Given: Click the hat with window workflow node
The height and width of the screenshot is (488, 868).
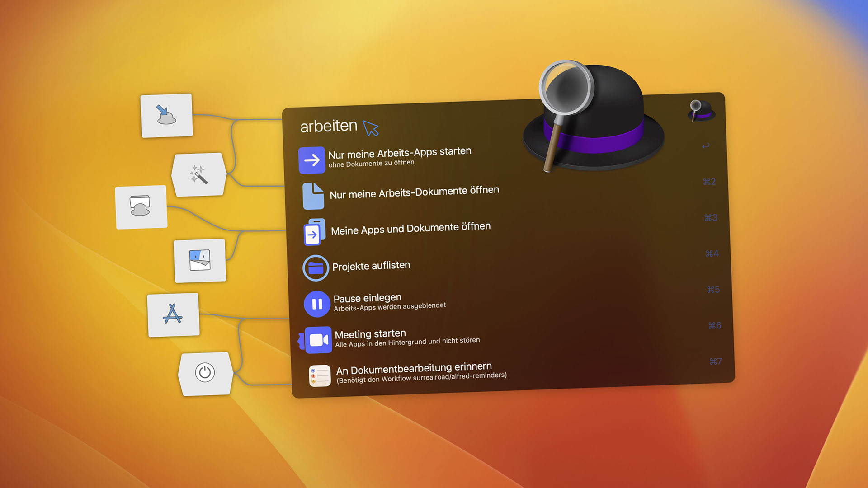Looking at the screenshot, I should [141, 206].
